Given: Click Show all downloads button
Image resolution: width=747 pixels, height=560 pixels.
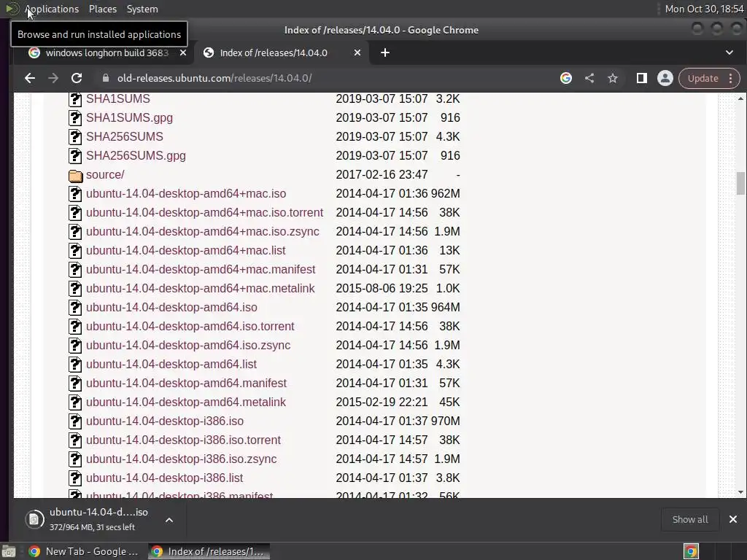Looking at the screenshot, I should 690,519.
